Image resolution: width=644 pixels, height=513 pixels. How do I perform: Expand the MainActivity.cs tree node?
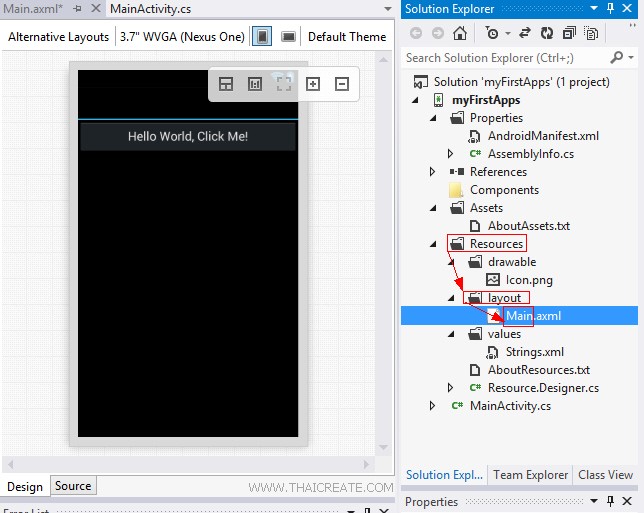[432, 406]
